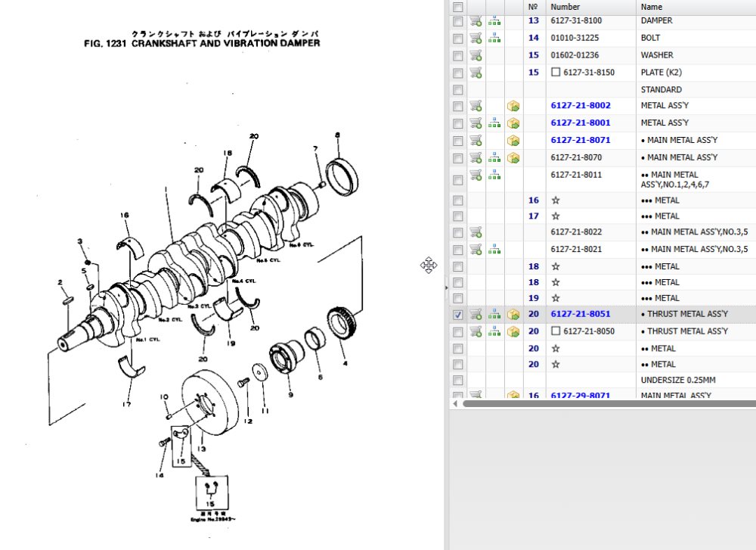Viewport: 756px width, 550px height.
Task: Click callout number 8 in the crankshaft diagram
Action: pos(337,135)
